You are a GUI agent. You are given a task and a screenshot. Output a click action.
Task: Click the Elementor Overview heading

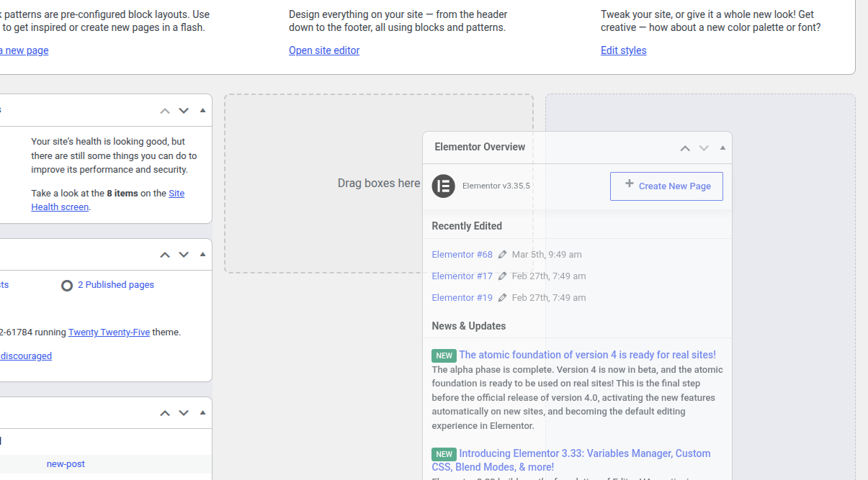pos(480,147)
